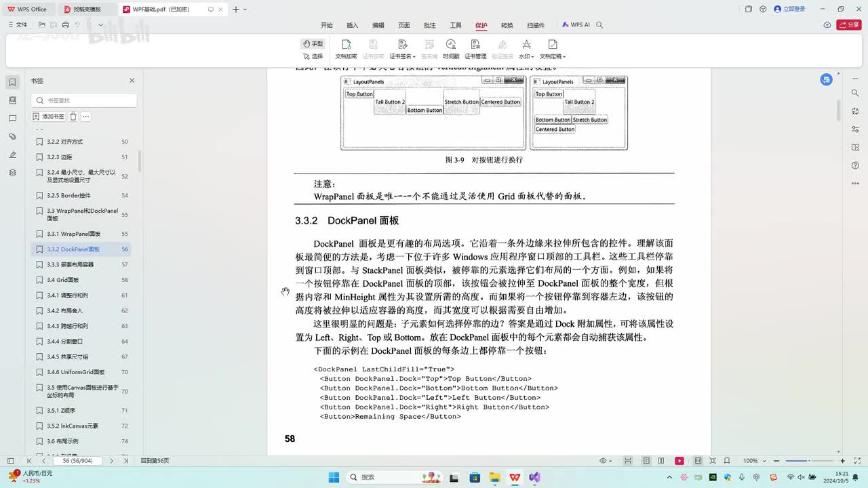868x488 pixels.
Task: Open Visual Studio from the taskbar
Action: tap(534, 477)
